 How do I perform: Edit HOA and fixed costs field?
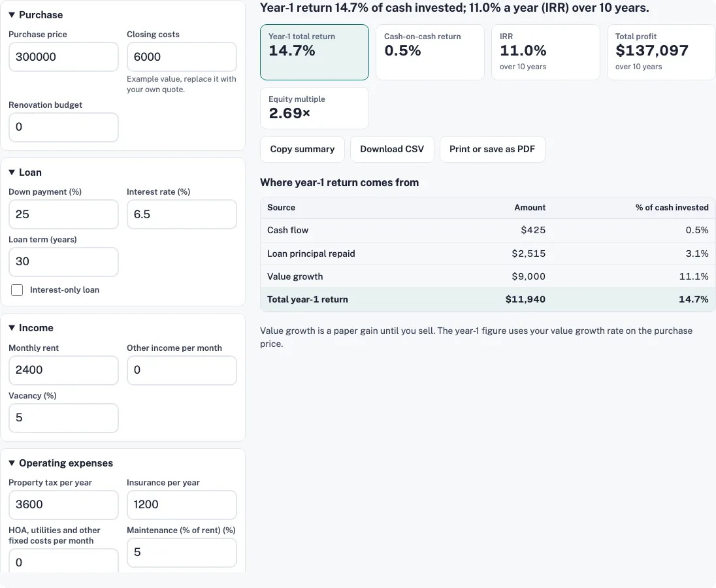(x=63, y=561)
